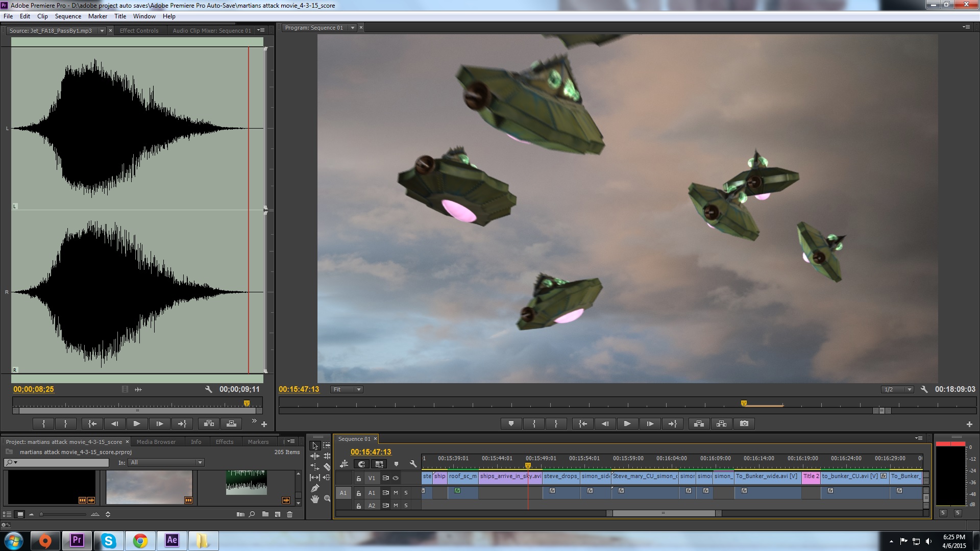
Task: Switch to Effect Controls tab
Action: click(x=139, y=31)
